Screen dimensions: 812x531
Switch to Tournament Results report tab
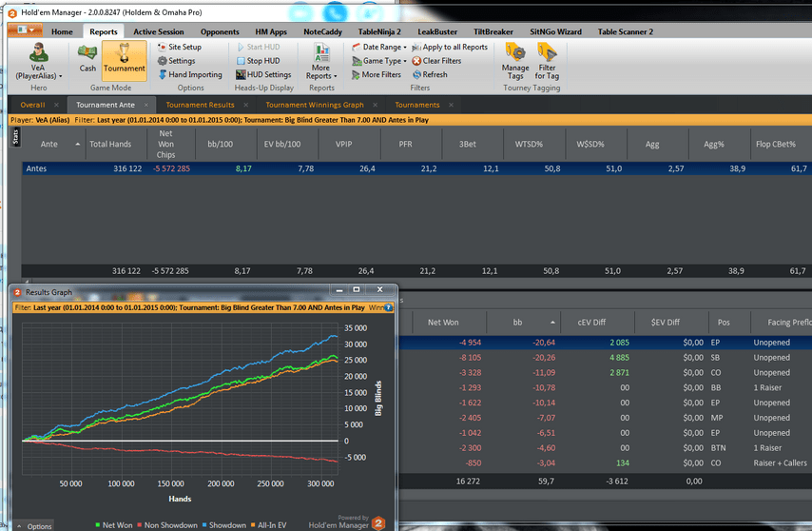[200, 105]
